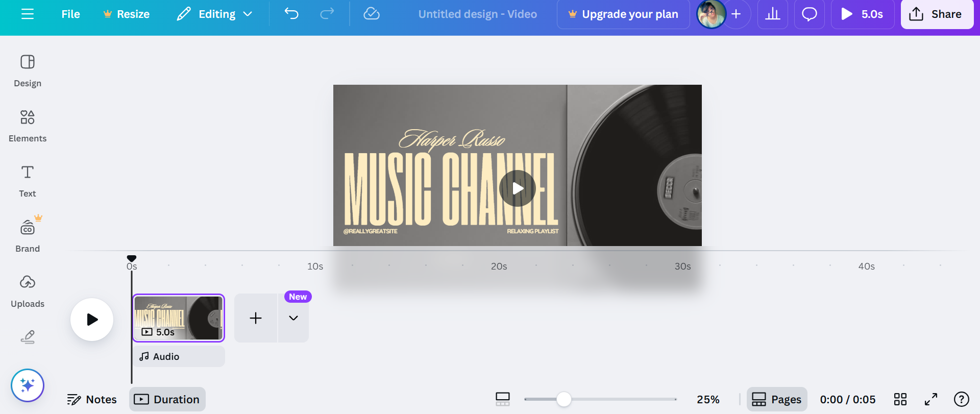Viewport: 980px width, 414px height.
Task: Open the File menu
Action: point(70,14)
